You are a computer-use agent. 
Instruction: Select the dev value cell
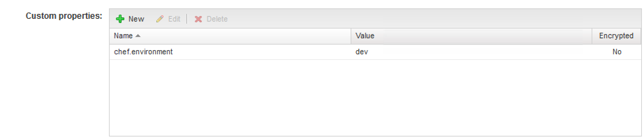(x=361, y=52)
